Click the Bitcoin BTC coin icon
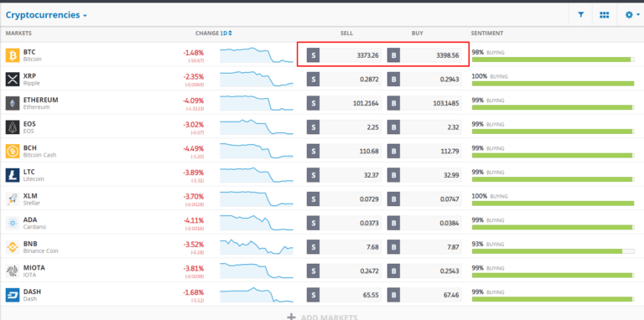The height and width of the screenshot is (320, 644). pos(13,55)
